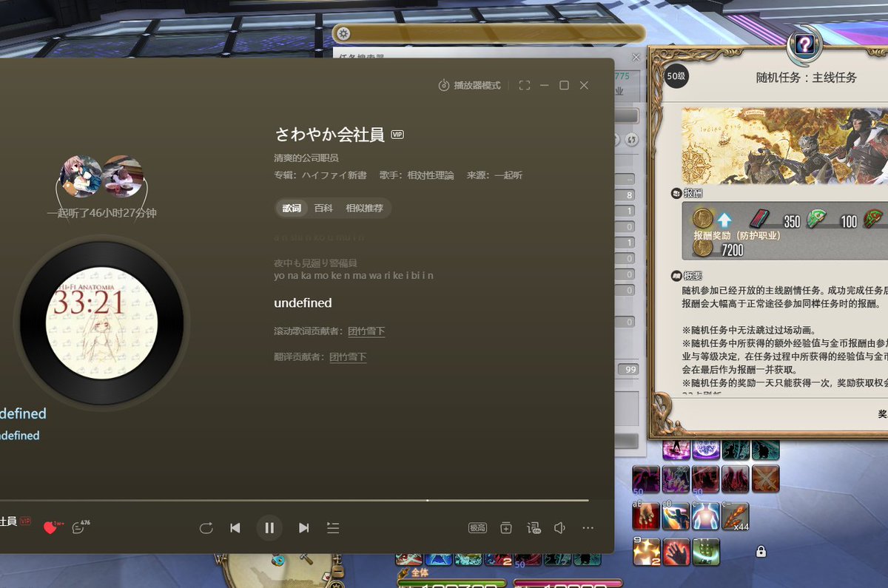Click the VIP badge beside song title
The image size is (888, 588).
point(397,135)
